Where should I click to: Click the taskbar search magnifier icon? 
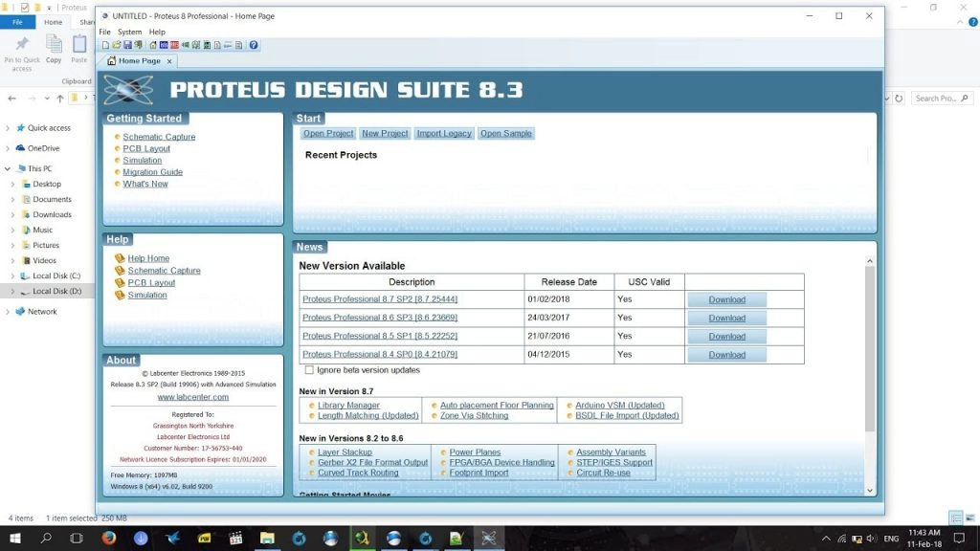click(x=46, y=538)
